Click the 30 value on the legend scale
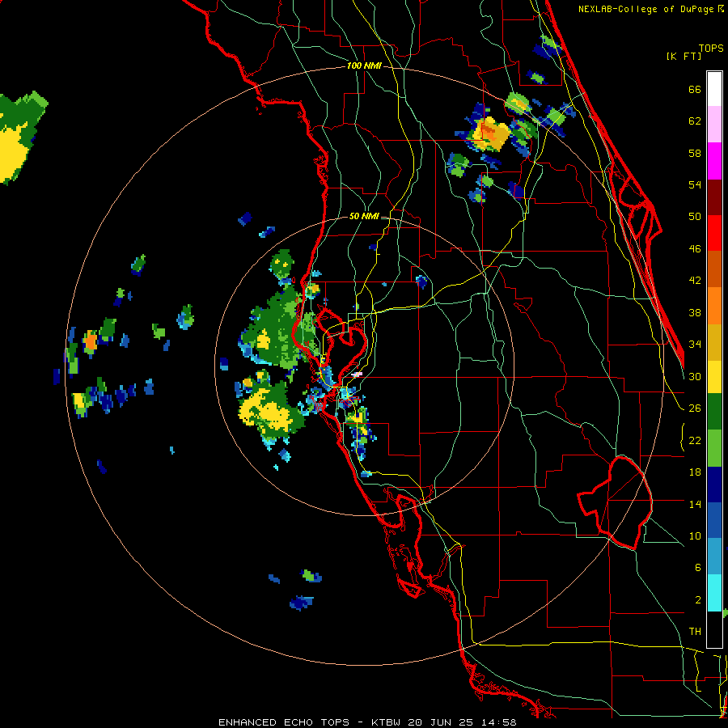 pyautogui.click(x=695, y=376)
